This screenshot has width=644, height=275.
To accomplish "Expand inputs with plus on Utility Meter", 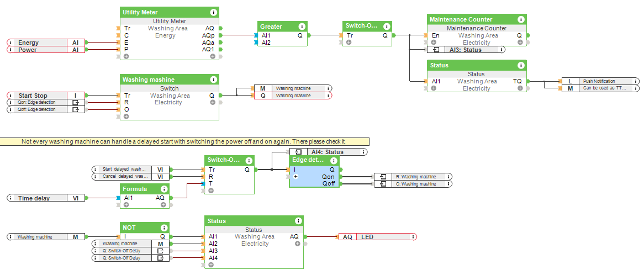I will coord(126,56).
